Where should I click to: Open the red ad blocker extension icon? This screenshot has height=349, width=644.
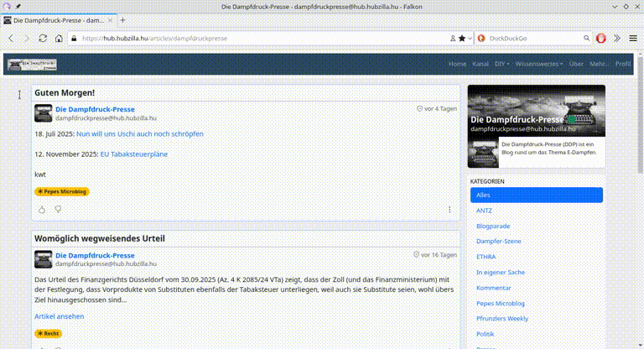(x=601, y=39)
